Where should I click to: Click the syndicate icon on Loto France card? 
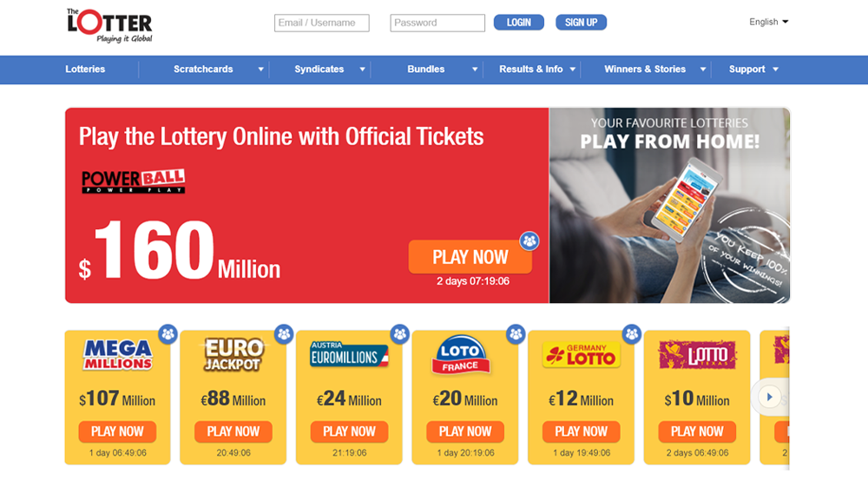[x=516, y=334]
